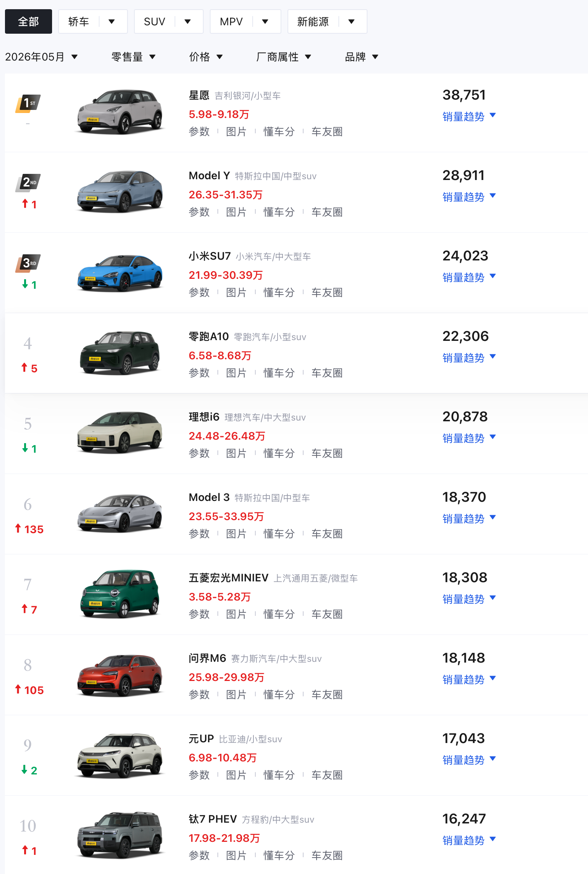Open 车友圈 for 零跑A10
The height and width of the screenshot is (874, 588).
coord(327,373)
